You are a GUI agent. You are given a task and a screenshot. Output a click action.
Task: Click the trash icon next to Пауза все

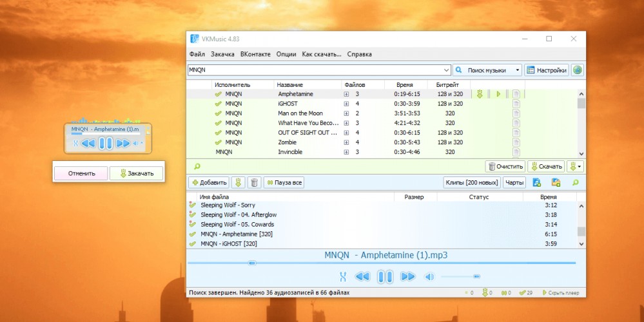pos(254,182)
